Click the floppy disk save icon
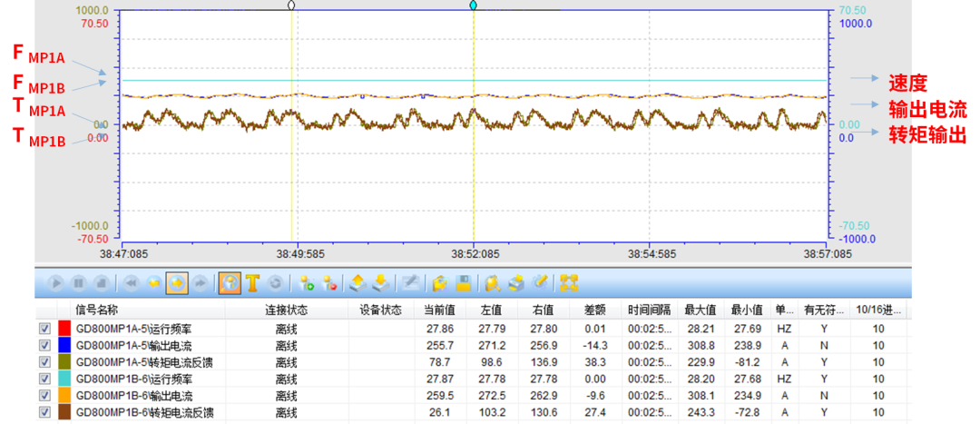The height and width of the screenshot is (424, 980). click(x=463, y=282)
